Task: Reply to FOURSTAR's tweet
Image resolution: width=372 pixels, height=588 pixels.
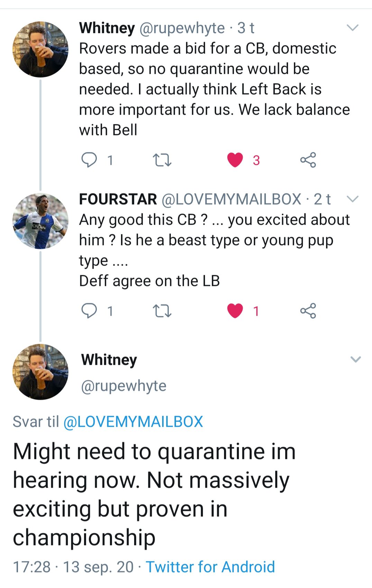Action: (89, 311)
